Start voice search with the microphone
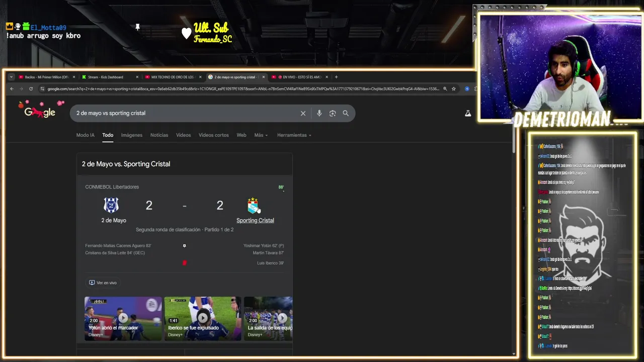644x362 pixels. (x=319, y=113)
